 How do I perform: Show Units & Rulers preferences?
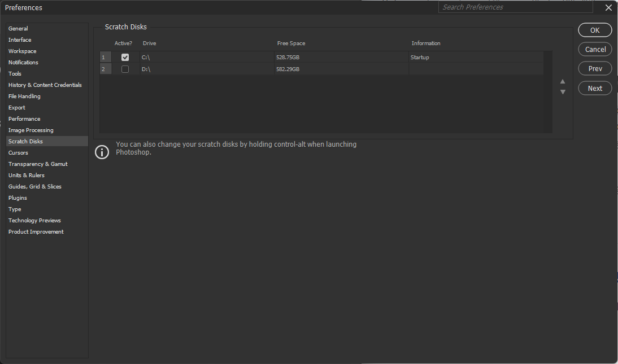coord(27,176)
